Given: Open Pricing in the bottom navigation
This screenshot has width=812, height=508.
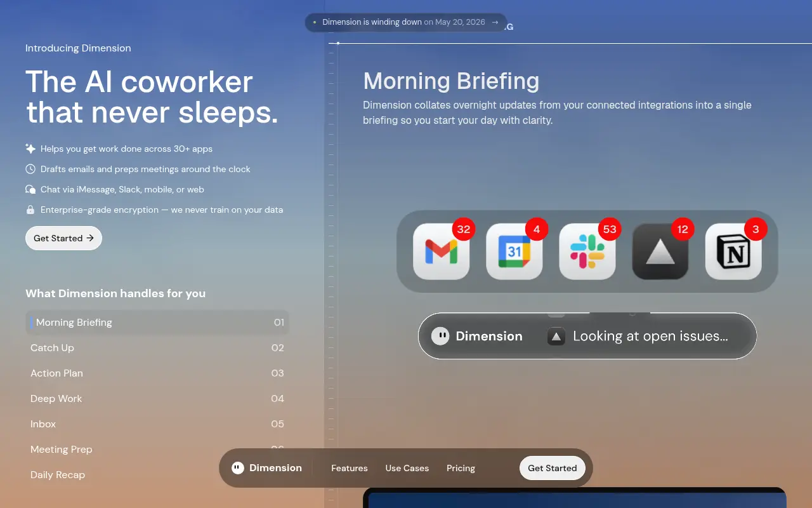Looking at the screenshot, I should (x=461, y=468).
